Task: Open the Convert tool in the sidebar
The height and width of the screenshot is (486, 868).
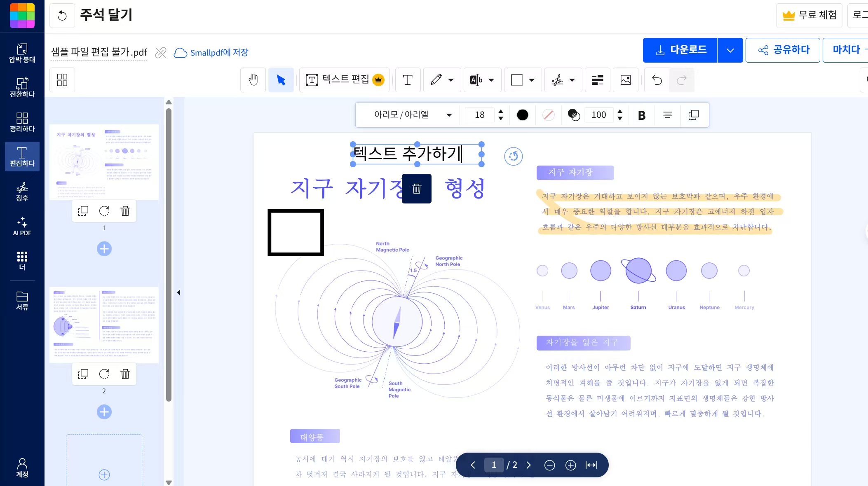Action: (x=22, y=87)
